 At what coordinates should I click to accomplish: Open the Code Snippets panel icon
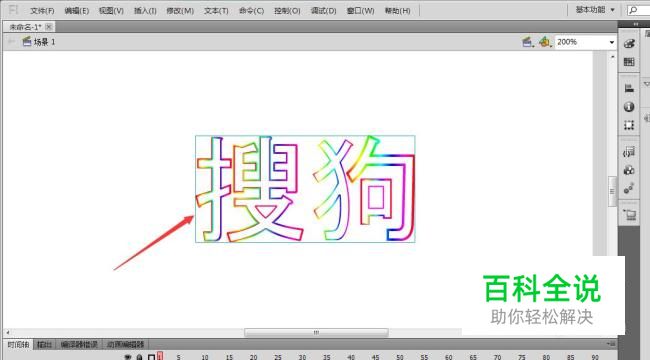(x=629, y=152)
